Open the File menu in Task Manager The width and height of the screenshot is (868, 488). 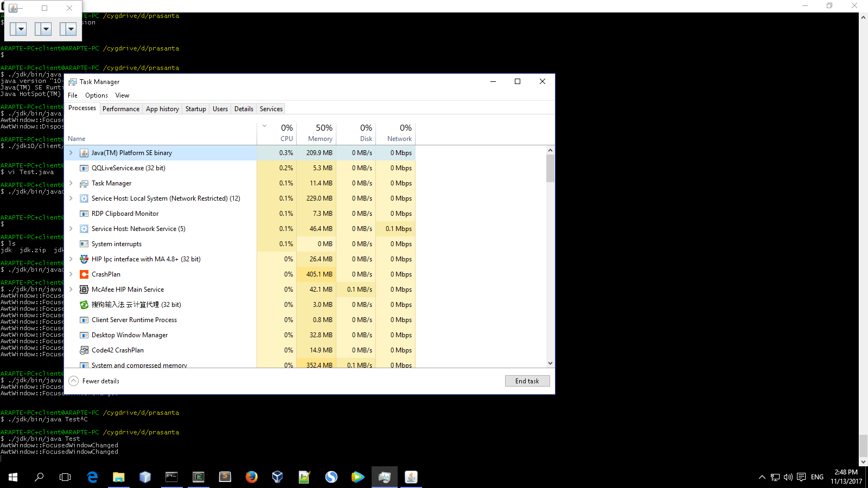coord(73,95)
